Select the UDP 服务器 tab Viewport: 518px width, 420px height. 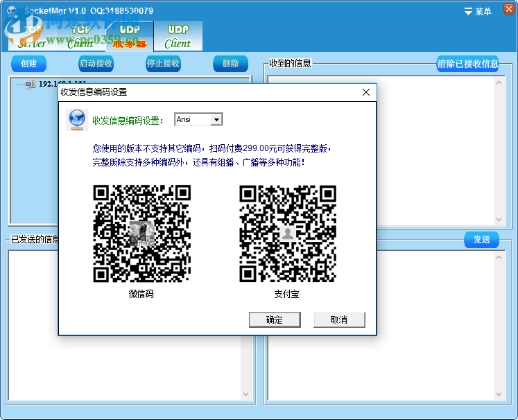(130, 36)
